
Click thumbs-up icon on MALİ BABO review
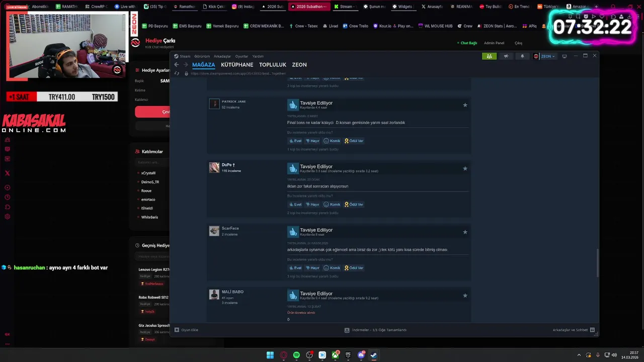293,295
